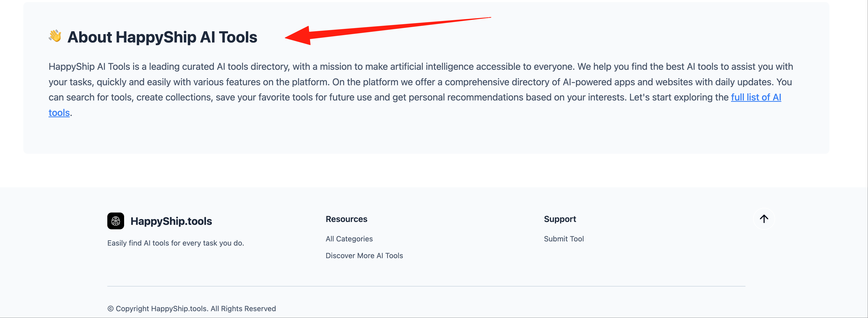Screen dimensions: 868x318
Task: Click the "All Rights Reserved" copyright text
Action: coord(243,309)
